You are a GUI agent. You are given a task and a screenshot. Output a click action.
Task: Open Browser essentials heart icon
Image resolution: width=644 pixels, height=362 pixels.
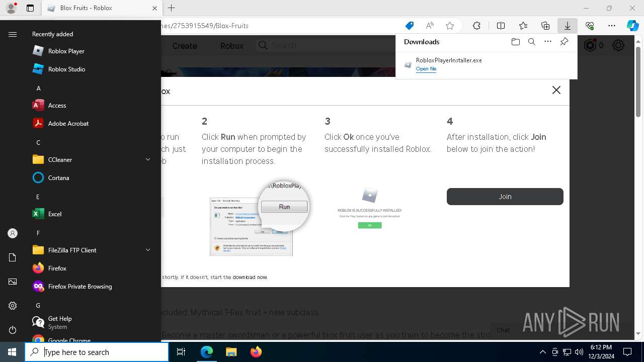coord(590,26)
